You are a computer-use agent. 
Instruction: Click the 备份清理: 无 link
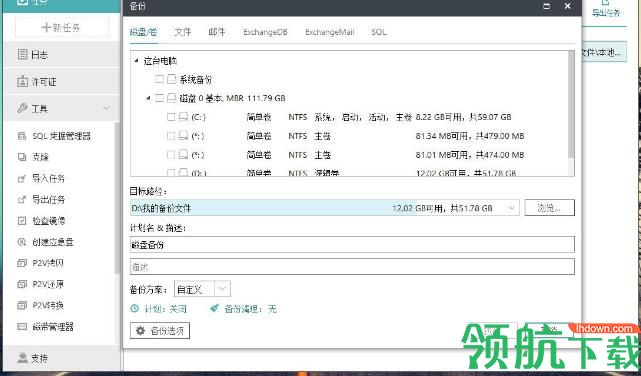click(x=251, y=309)
